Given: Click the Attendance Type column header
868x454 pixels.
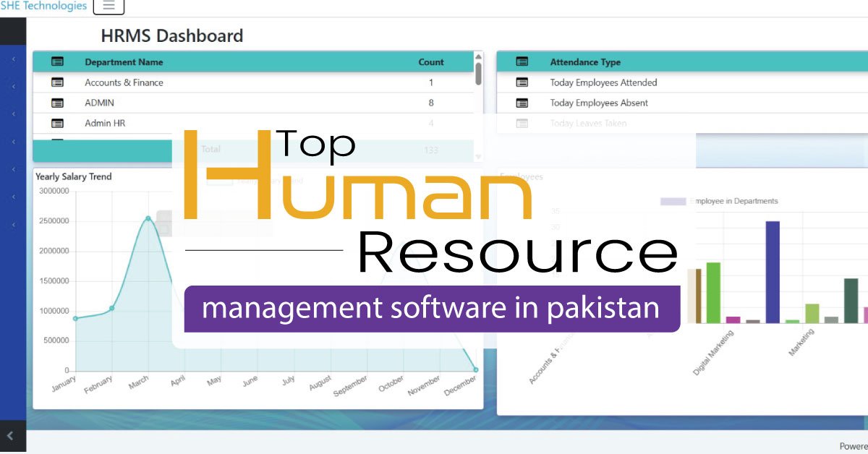Looking at the screenshot, I should 585,62.
